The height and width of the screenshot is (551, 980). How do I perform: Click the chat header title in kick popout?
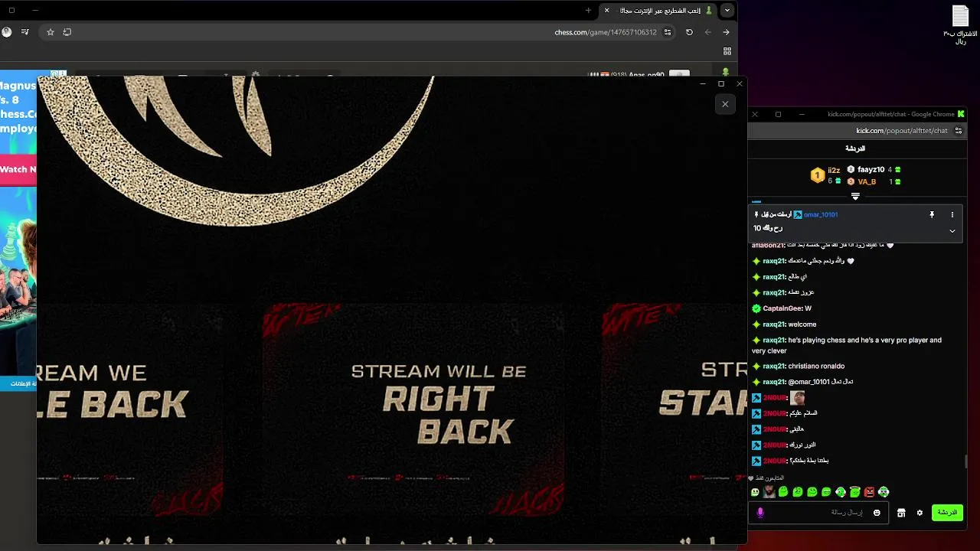pyautogui.click(x=855, y=148)
